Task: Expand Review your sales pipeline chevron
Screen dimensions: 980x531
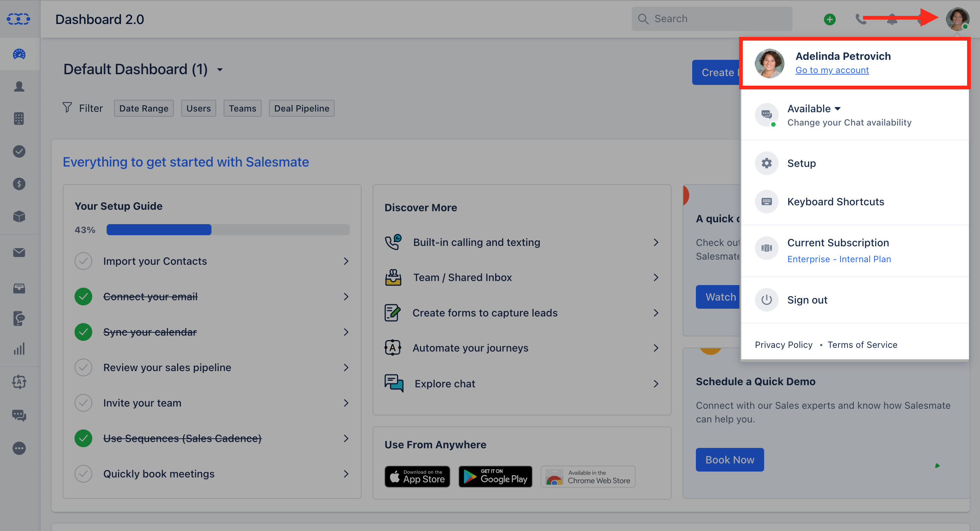Action: click(346, 367)
